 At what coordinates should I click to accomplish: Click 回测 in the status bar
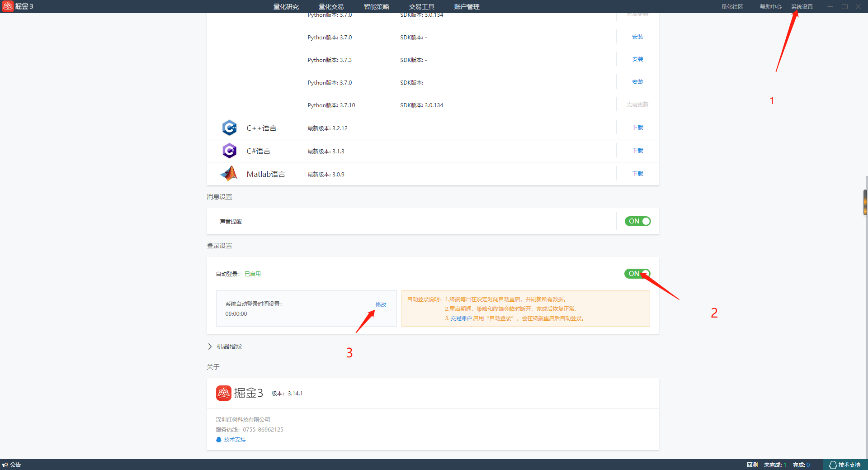[752, 465]
